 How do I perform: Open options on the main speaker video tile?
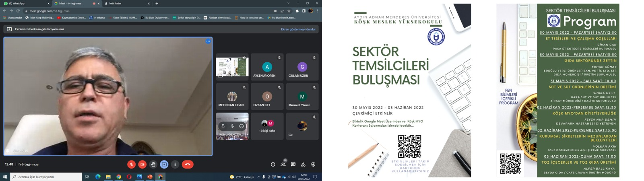click(208, 41)
